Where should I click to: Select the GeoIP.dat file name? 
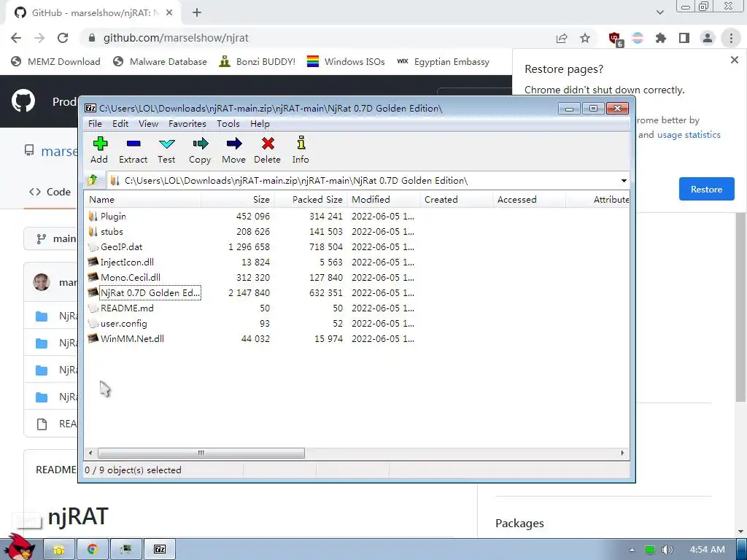tap(121, 246)
